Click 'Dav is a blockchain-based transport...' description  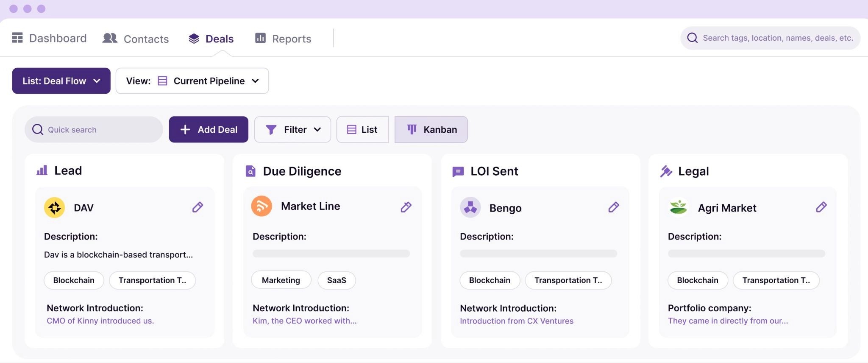click(118, 255)
